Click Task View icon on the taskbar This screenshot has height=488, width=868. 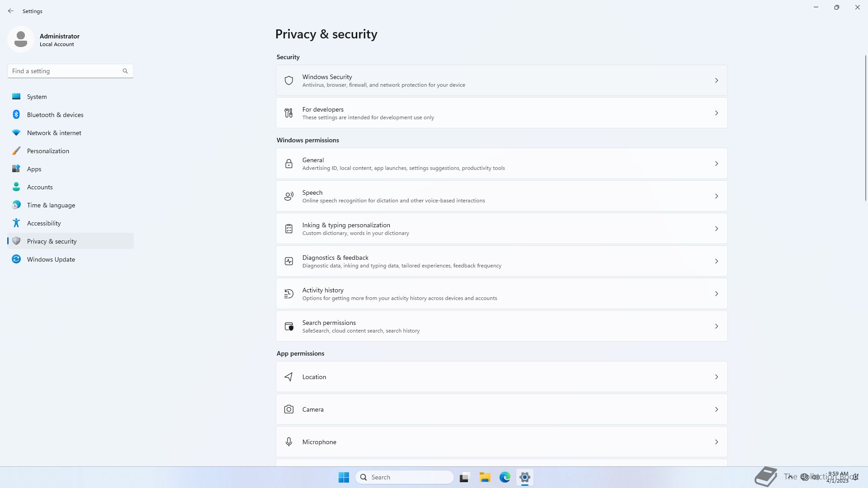pyautogui.click(x=465, y=477)
